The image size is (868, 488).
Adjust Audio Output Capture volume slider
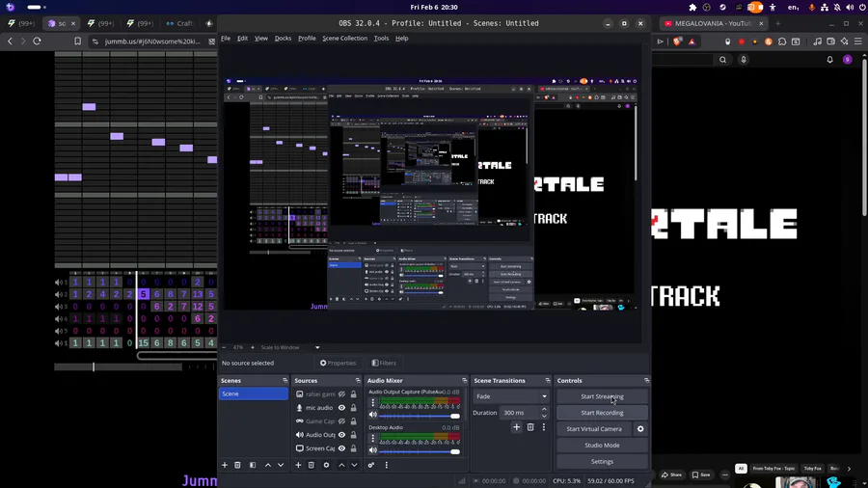coord(420,416)
